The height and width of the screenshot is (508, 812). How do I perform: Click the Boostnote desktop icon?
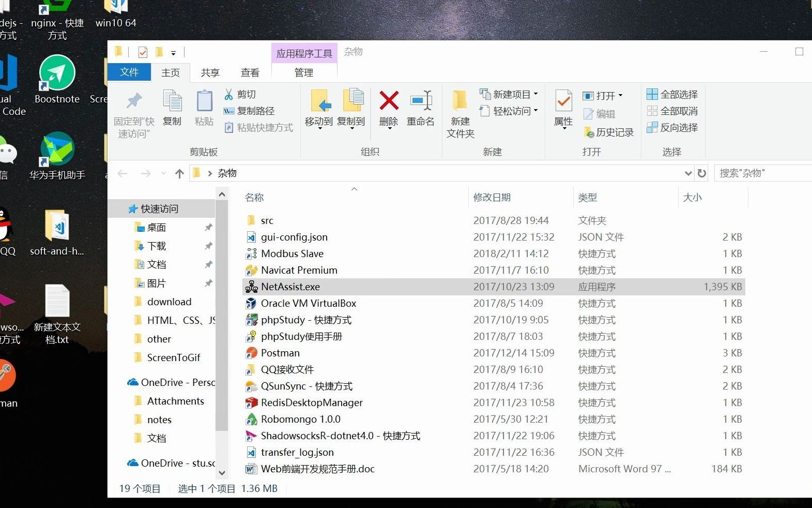57,79
